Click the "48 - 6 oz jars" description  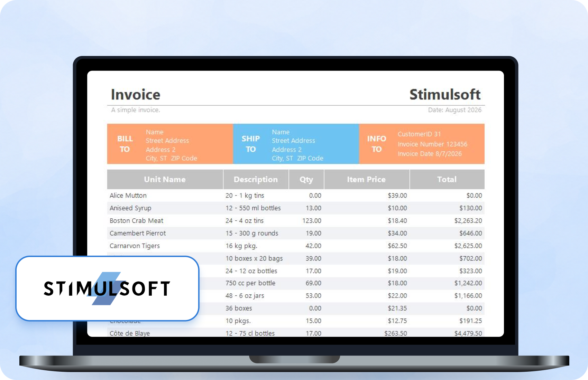coord(245,296)
